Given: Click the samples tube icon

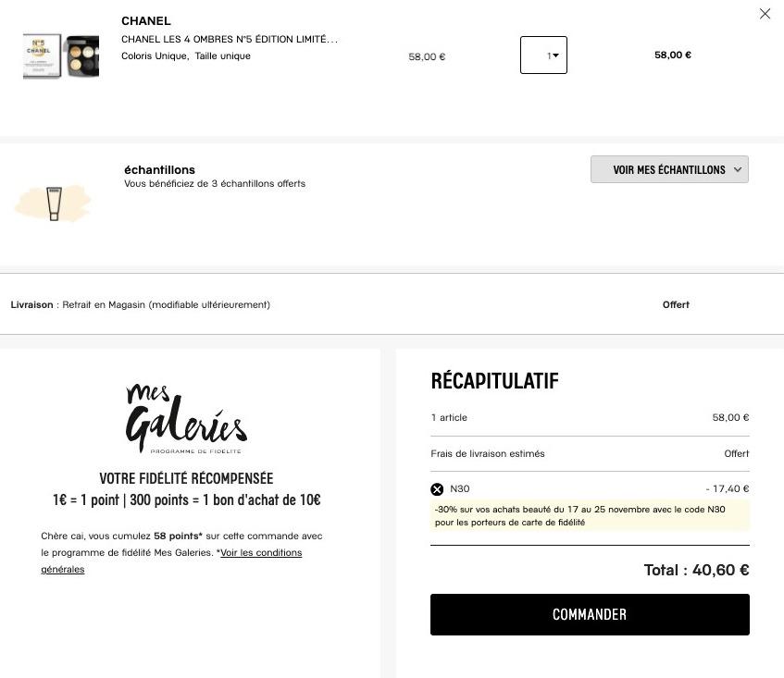Looking at the screenshot, I should point(54,203).
